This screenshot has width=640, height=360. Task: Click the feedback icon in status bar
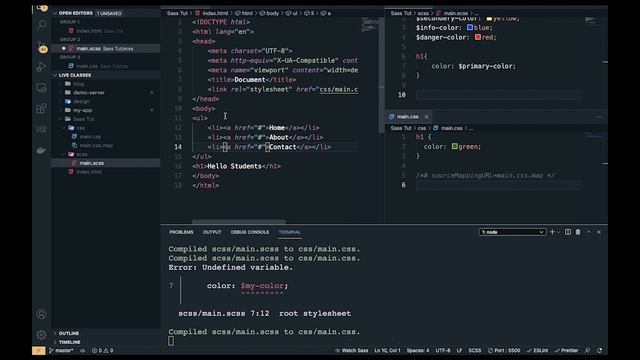pos(588,350)
